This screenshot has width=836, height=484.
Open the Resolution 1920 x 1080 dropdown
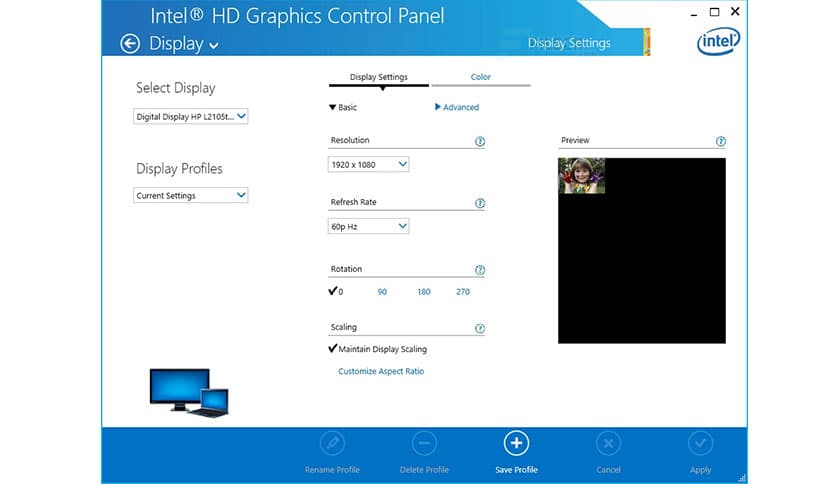(368, 164)
